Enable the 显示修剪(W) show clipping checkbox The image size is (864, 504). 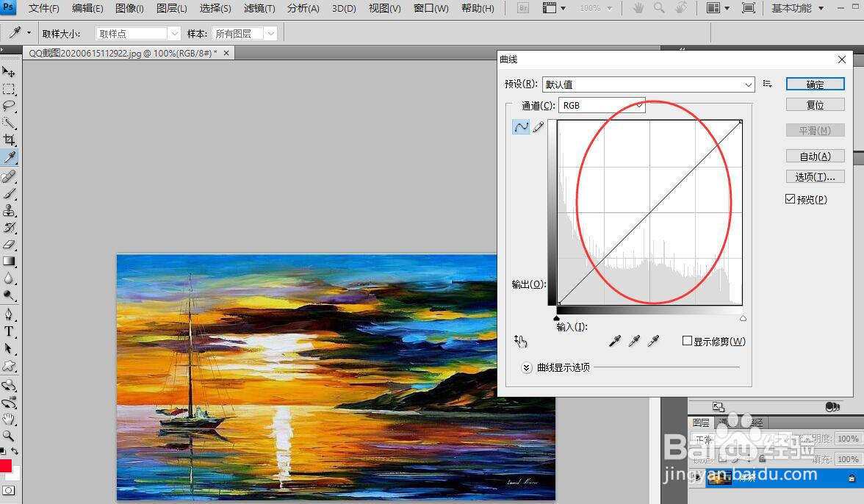coord(687,341)
